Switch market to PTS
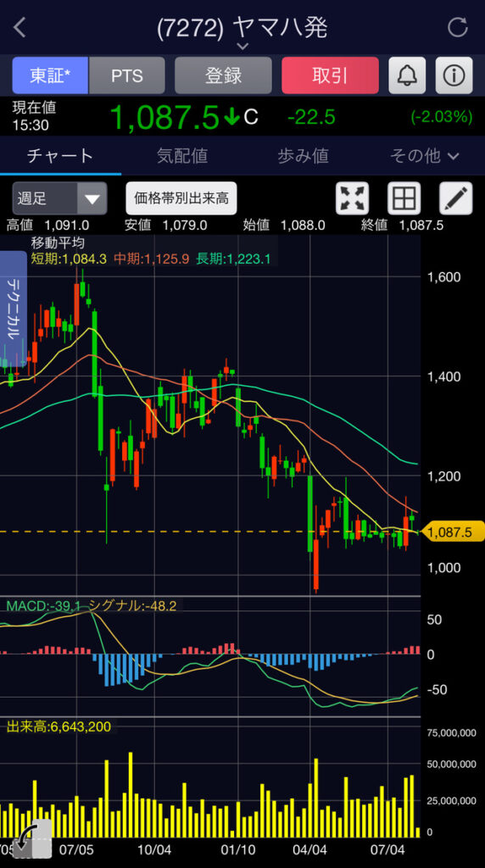 [127, 75]
